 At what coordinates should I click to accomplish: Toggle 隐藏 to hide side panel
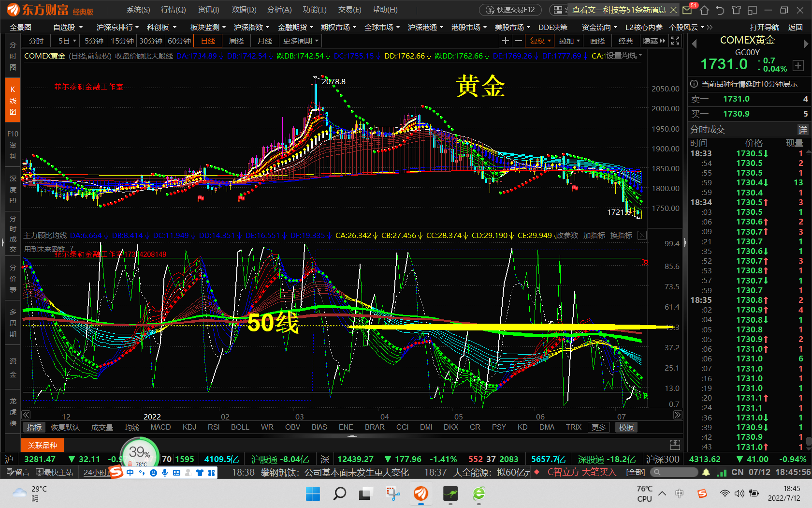(x=654, y=41)
